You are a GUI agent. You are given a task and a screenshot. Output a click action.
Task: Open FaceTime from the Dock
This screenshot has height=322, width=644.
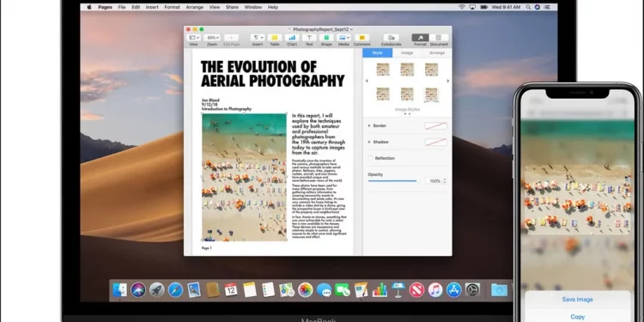point(342,290)
